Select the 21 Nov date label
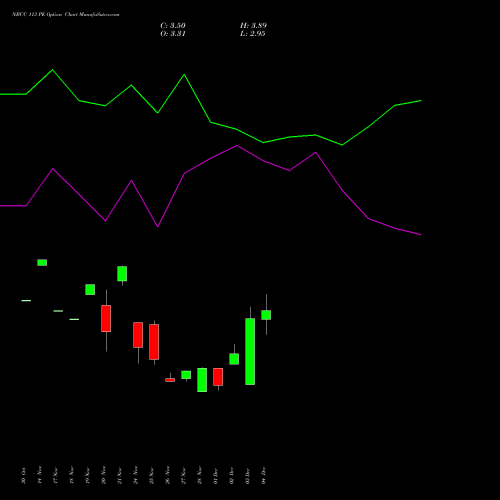The image size is (500, 500). point(120,475)
